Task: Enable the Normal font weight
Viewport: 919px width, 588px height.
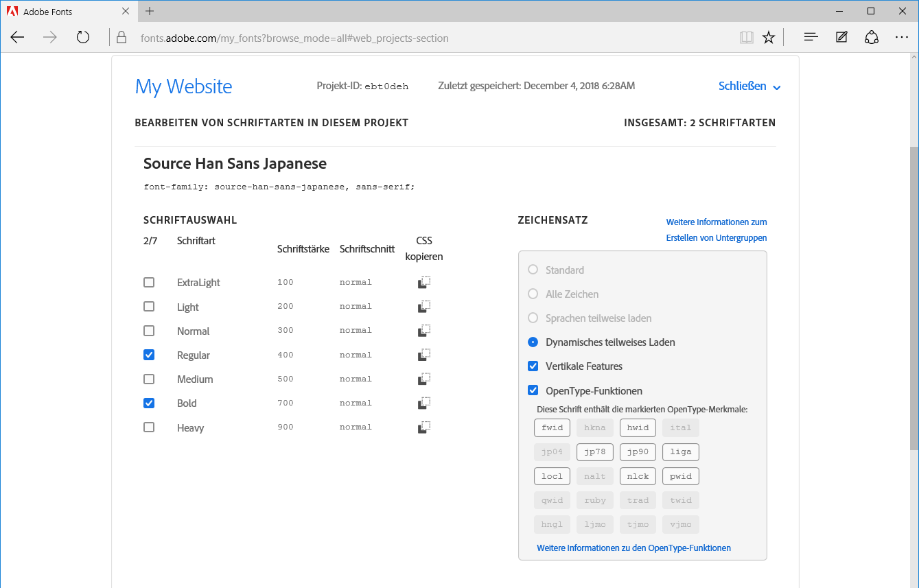Action: [149, 330]
